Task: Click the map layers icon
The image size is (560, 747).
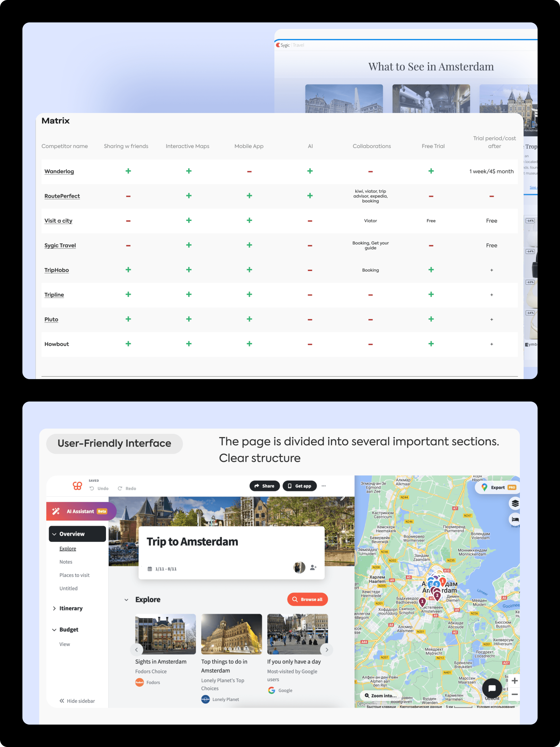Action: (515, 504)
